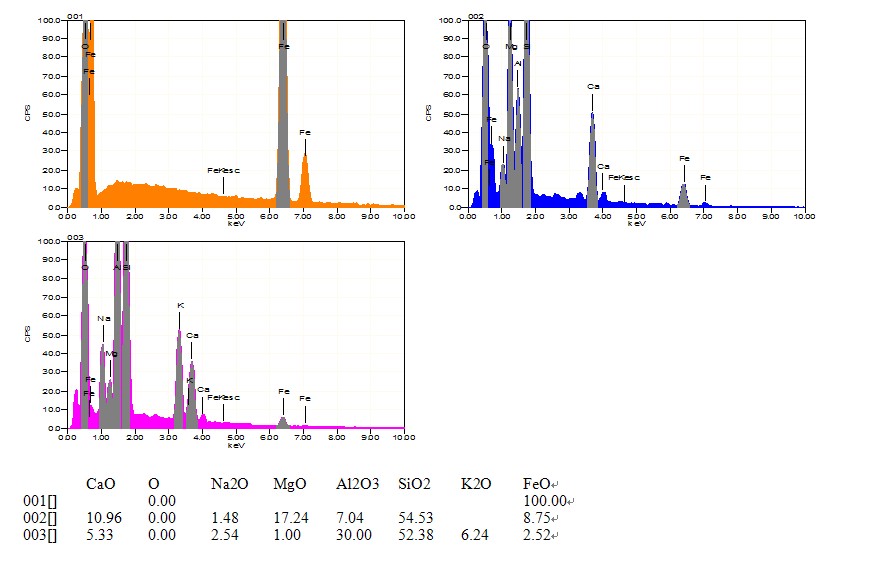Image resolution: width=879 pixels, height=586 pixels.
Task: Select the FeO column header
Action: point(536,484)
